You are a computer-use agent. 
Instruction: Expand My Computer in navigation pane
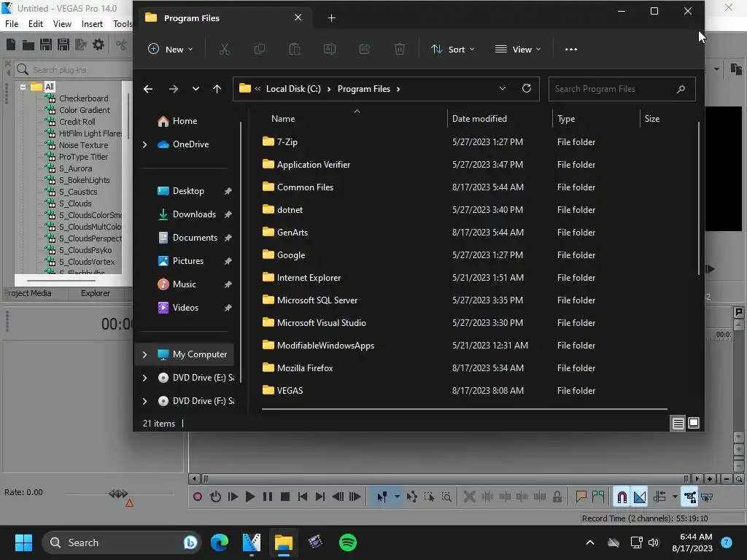click(145, 354)
